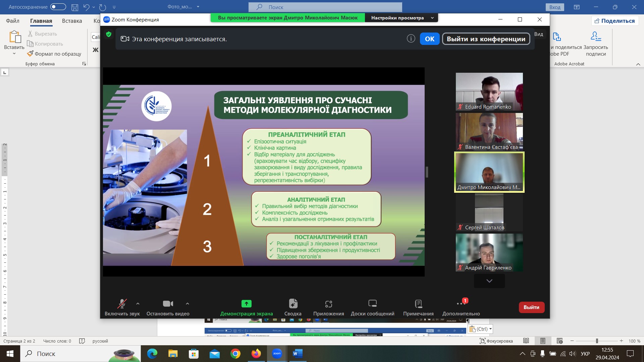644x362 pixels.
Task: Show more participants with down chevron
Action: (x=489, y=281)
